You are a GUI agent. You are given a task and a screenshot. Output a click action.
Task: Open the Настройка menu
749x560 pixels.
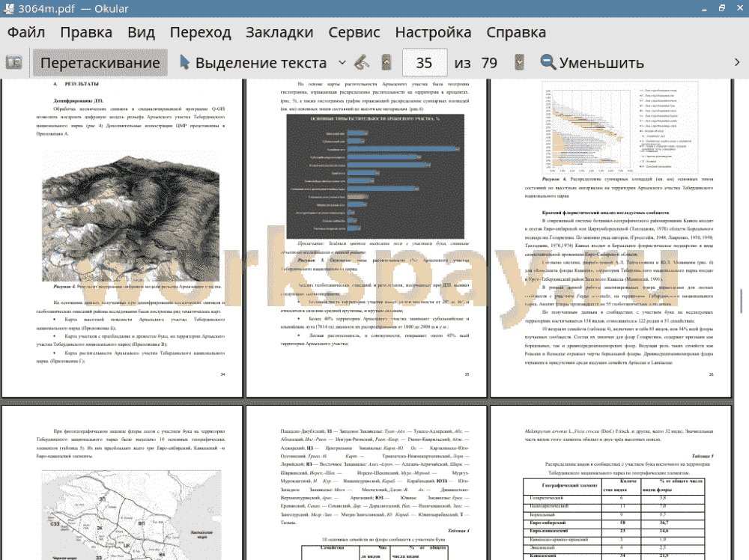click(x=433, y=32)
